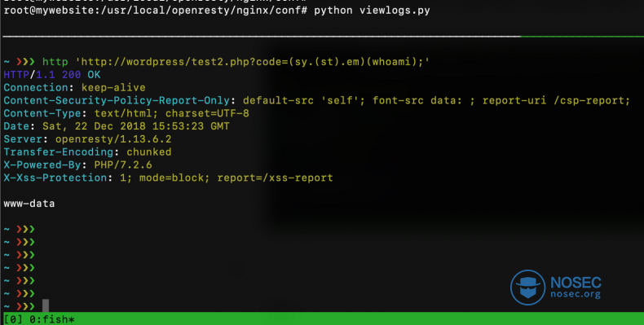Click the http command URL with test2.php
Screen dimensions: 644x325
253,62
